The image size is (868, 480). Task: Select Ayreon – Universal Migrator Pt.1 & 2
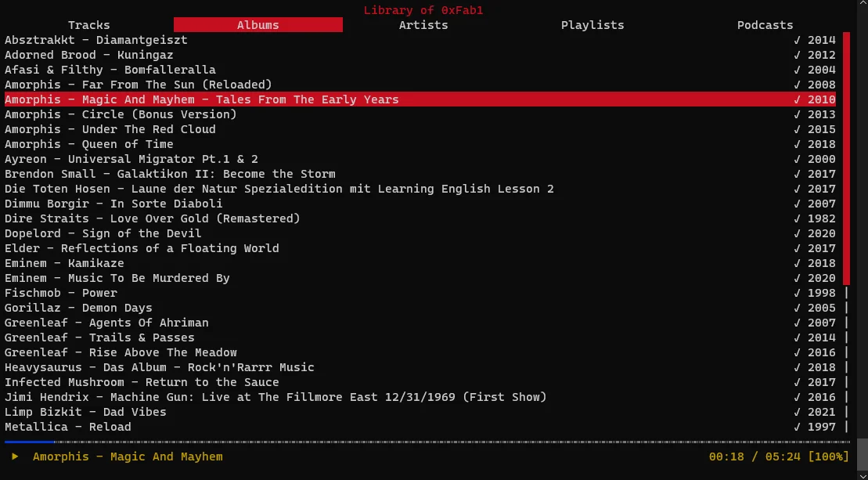[131, 159]
